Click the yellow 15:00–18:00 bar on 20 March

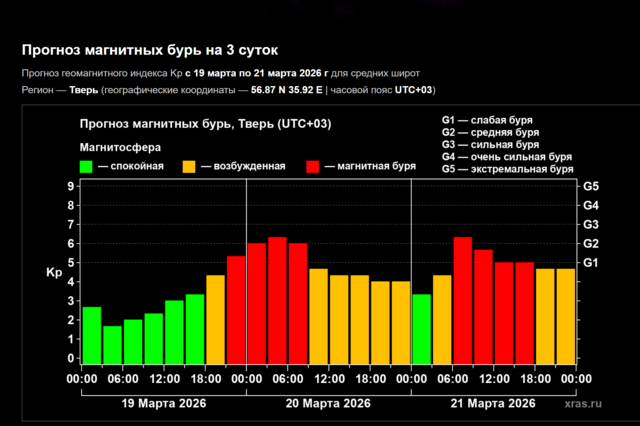[360, 320]
